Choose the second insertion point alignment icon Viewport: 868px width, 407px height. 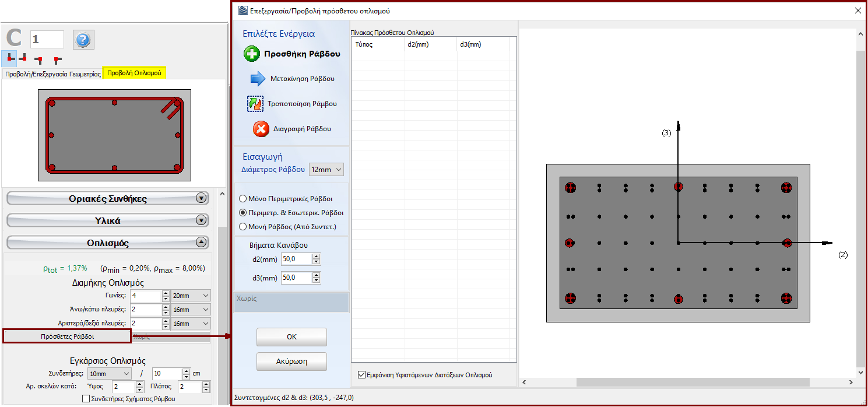pos(23,58)
